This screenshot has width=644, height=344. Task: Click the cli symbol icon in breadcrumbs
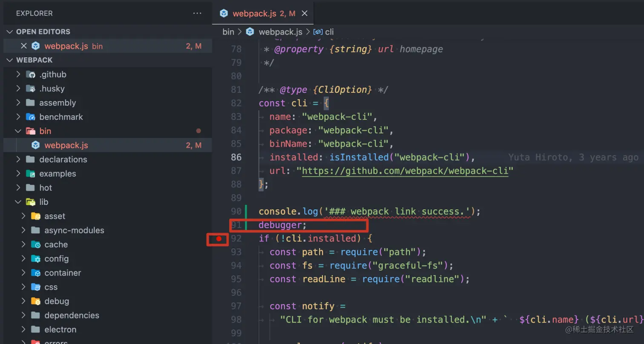click(318, 32)
